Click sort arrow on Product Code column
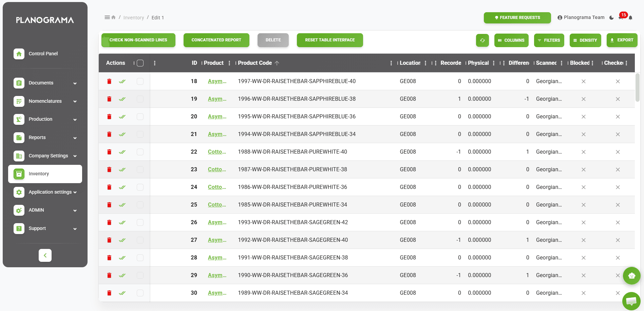 [x=277, y=63]
